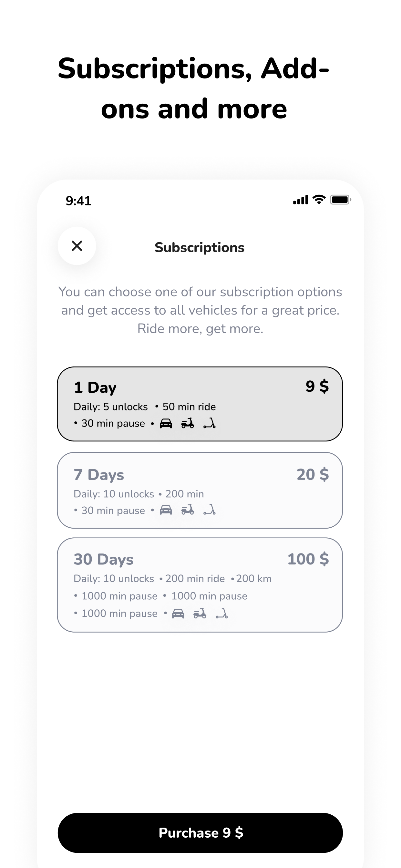Tap the Wi-Fi status icon
Screen dimensions: 401x868
319,200
